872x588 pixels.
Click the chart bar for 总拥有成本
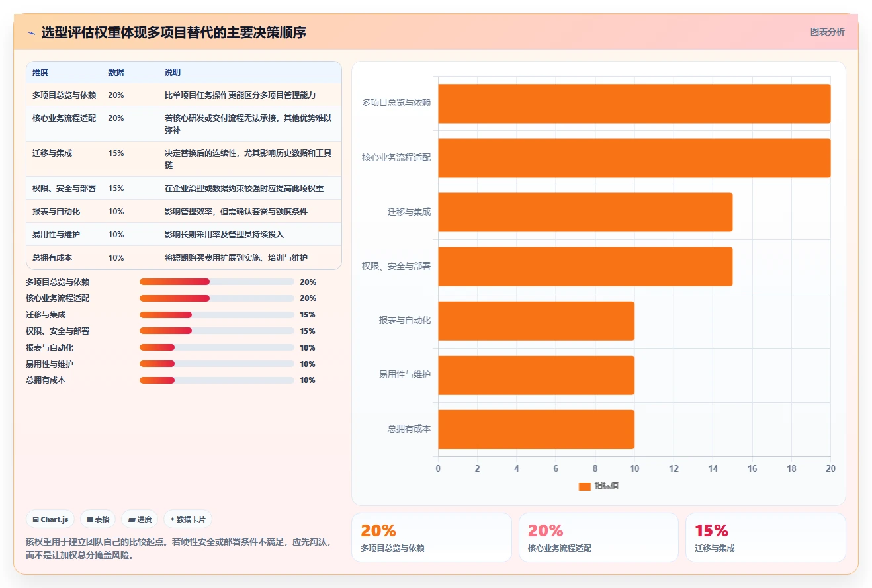pos(536,429)
